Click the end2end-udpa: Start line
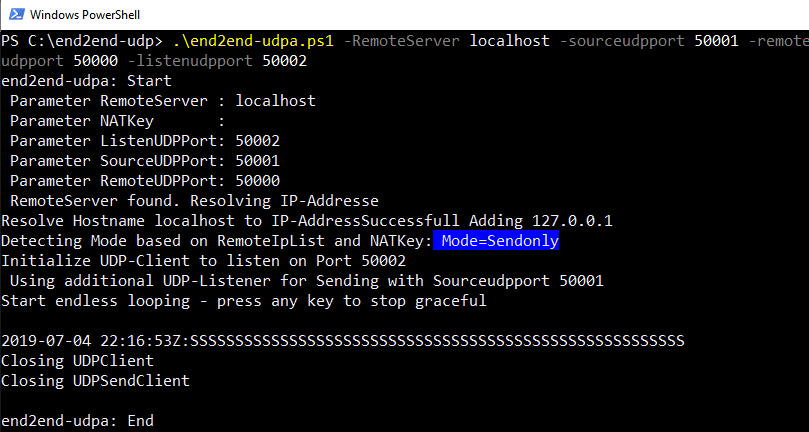 [x=87, y=81]
